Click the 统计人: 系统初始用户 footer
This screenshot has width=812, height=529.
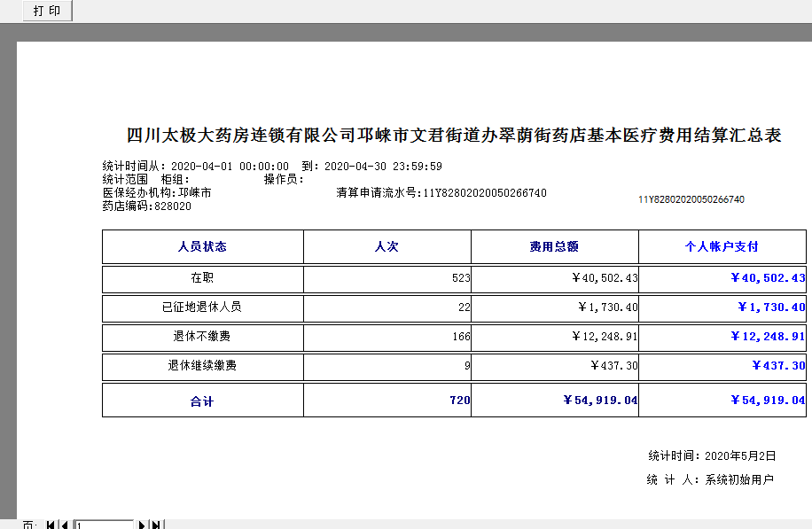711,480
